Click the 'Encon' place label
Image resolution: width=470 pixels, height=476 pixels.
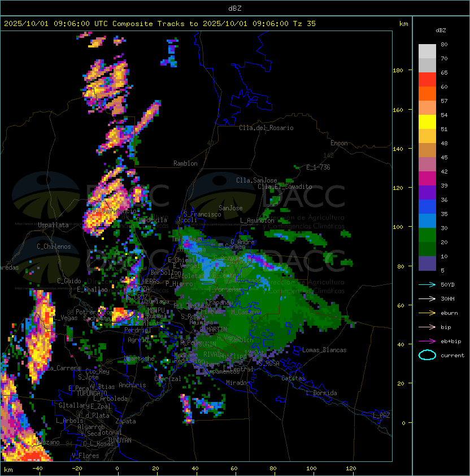[x=339, y=143]
